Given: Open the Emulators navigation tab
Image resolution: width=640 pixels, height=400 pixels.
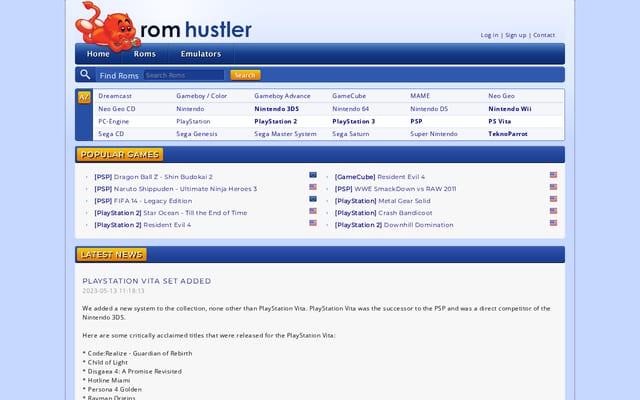Looking at the screenshot, I should click(201, 54).
